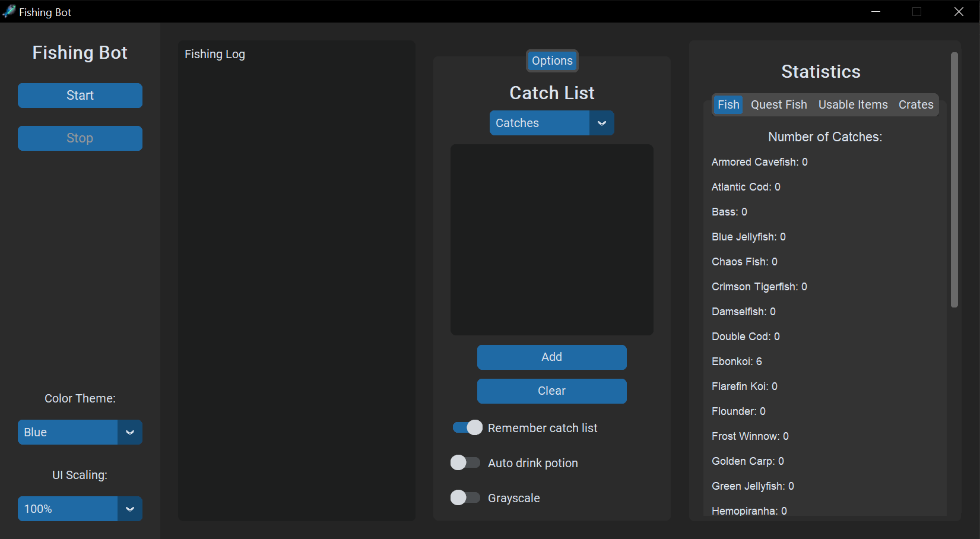The width and height of the screenshot is (980, 539).
Task: Click the Stop button
Action: 80,138
